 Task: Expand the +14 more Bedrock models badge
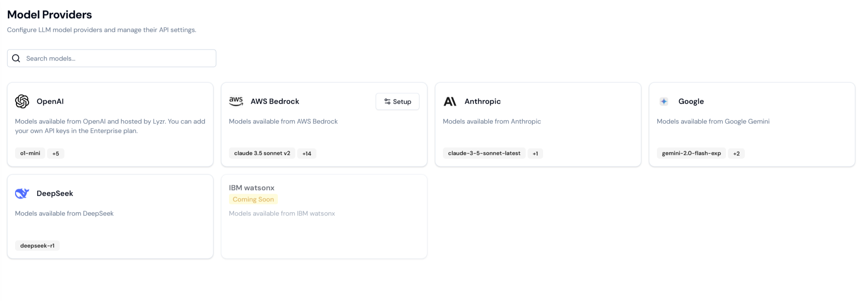pyautogui.click(x=307, y=154)
